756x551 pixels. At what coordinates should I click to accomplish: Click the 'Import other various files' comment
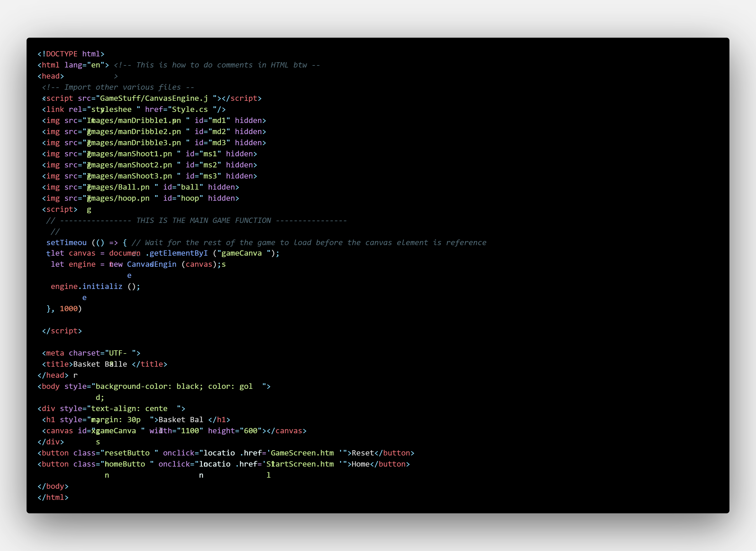pyautogui.click(x=118, y=87)
